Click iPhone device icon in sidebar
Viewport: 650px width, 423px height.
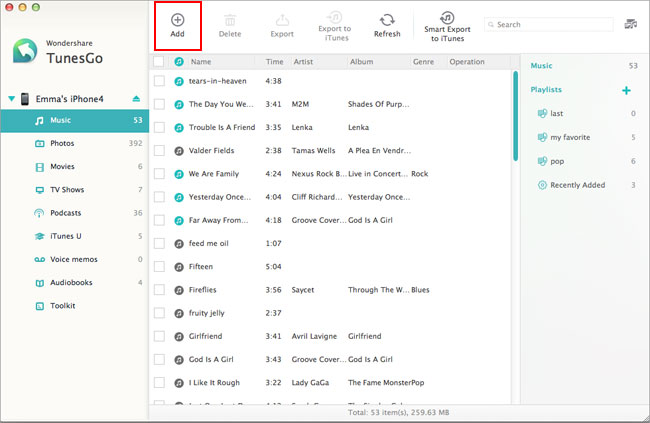25,99
